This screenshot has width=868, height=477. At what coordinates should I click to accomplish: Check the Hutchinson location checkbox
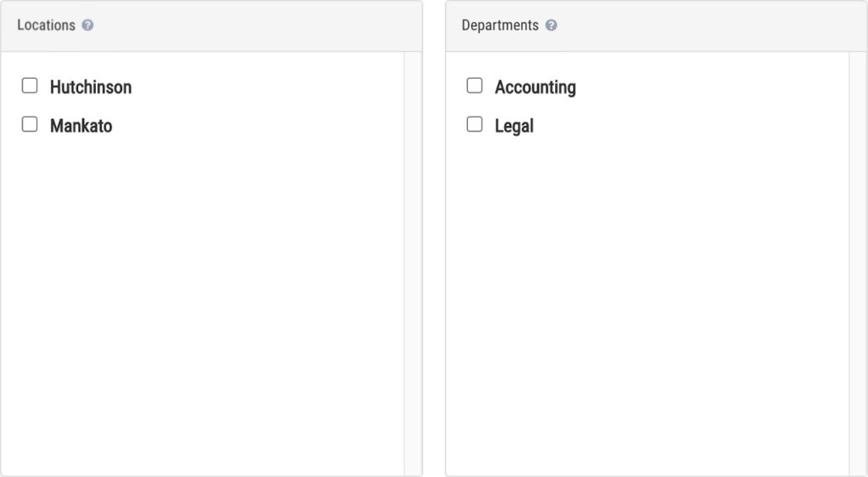[30, 86]
